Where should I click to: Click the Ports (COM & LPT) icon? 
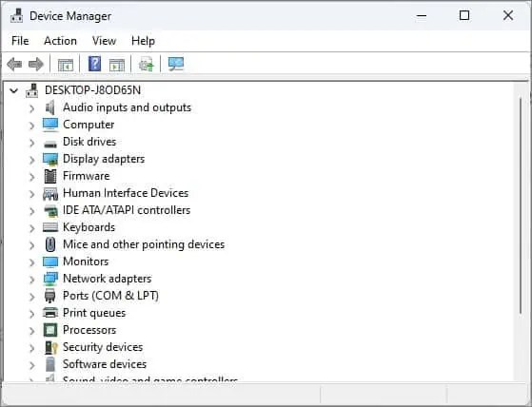49,296
